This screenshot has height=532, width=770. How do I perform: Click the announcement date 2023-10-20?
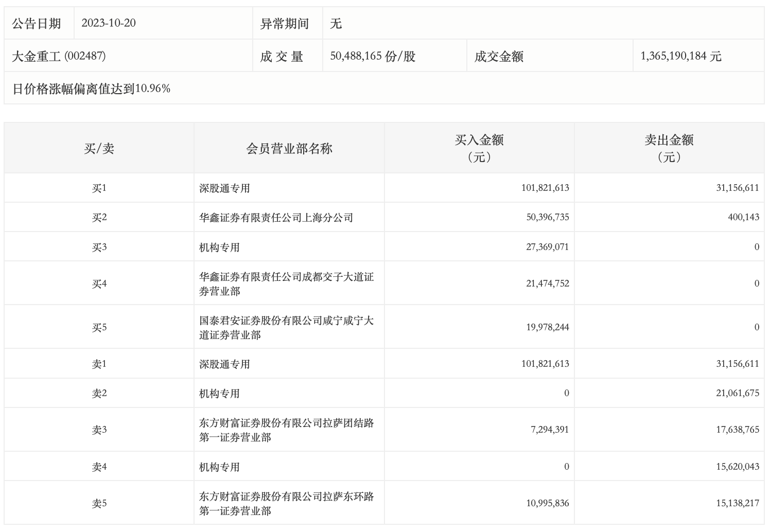[x=109, y=24]
